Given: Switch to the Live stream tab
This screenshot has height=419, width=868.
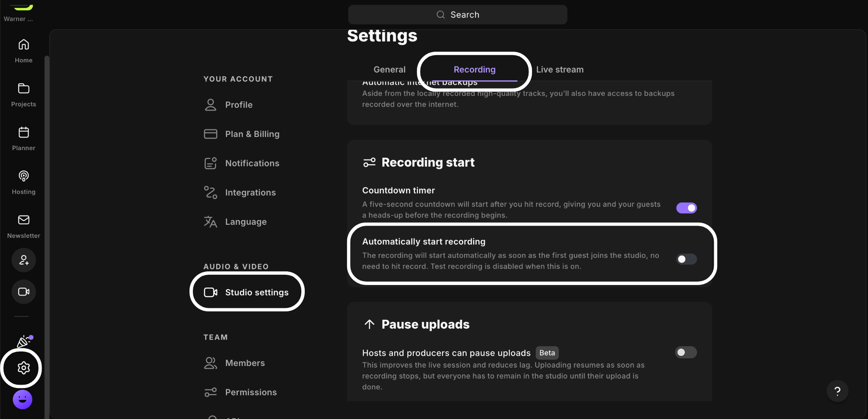Looking at the screenshot, I should click(x=560, y=70).
